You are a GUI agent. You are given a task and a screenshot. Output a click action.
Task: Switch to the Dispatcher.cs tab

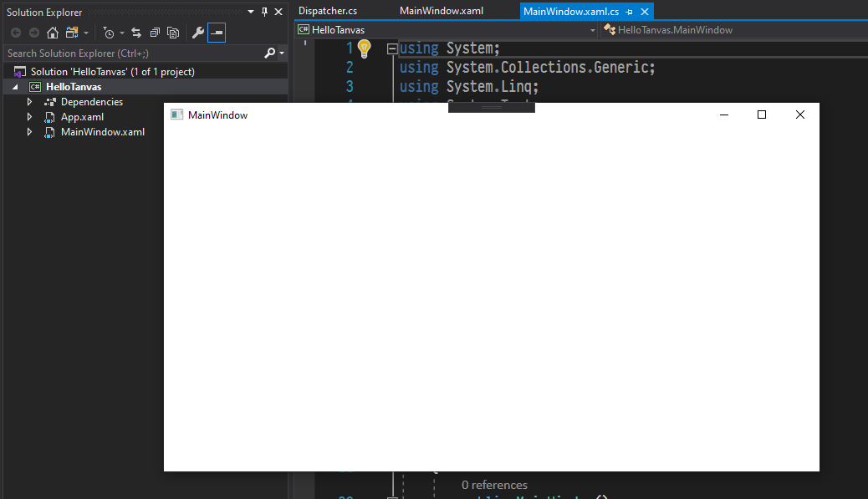point(329,12)
